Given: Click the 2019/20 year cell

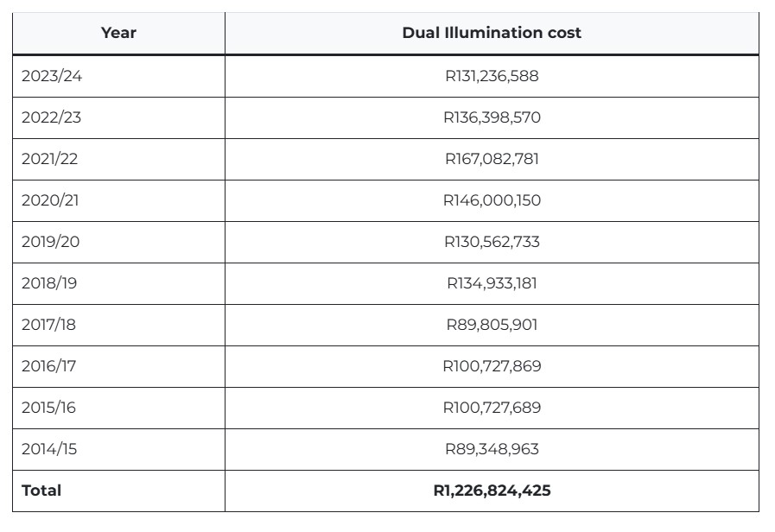Looking at the screenshot, I should [x=118, y=242].
